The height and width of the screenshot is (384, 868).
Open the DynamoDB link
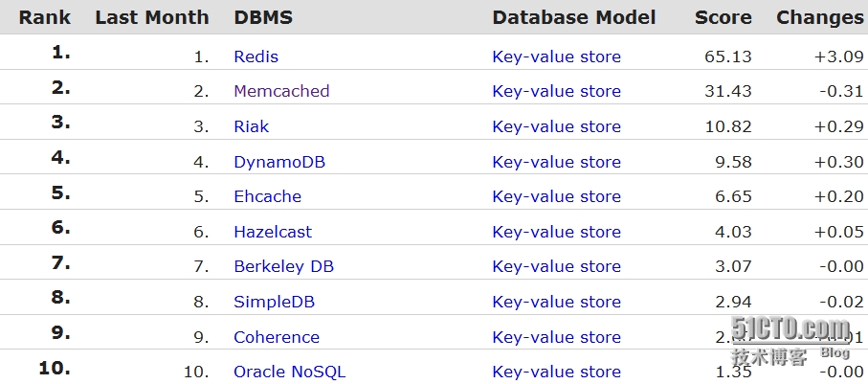coord(279,162)
